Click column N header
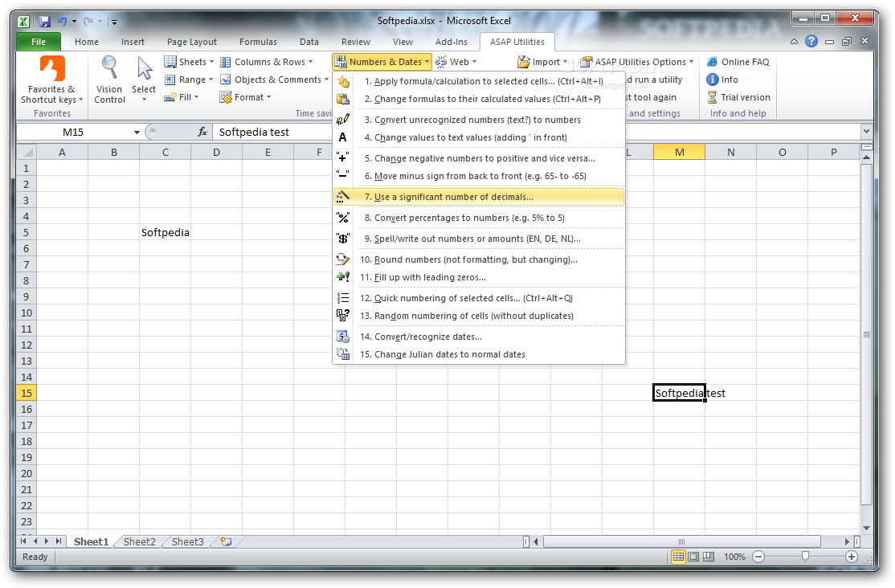The height and width of the screenshot is (588, 895). (730, 153)
